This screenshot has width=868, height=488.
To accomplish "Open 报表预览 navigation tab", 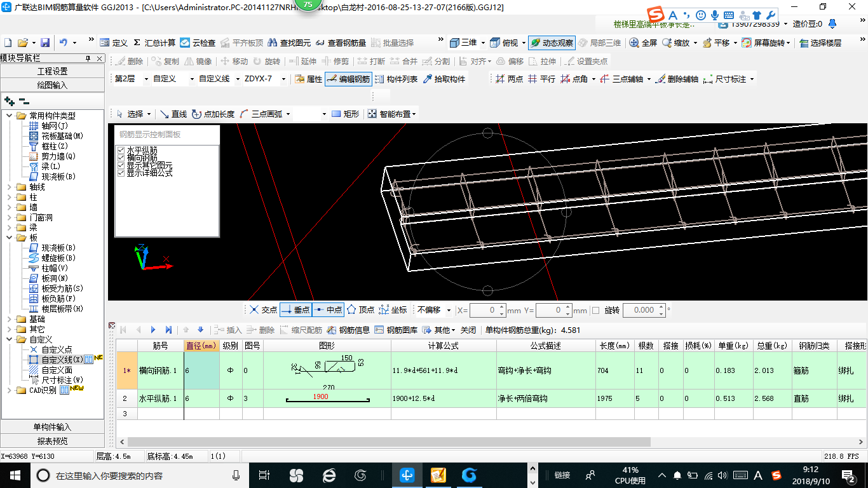I will pos(52,440).
